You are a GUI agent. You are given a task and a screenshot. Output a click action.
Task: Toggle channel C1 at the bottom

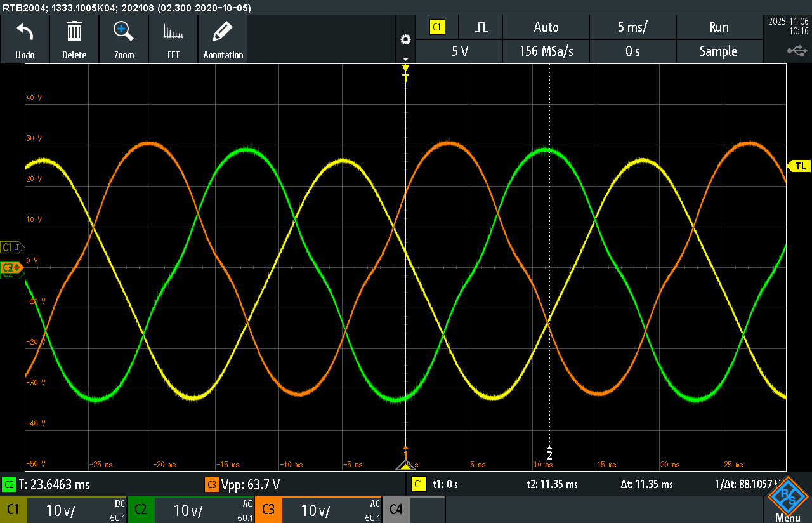pyautogui.click(x=13, y=510)
